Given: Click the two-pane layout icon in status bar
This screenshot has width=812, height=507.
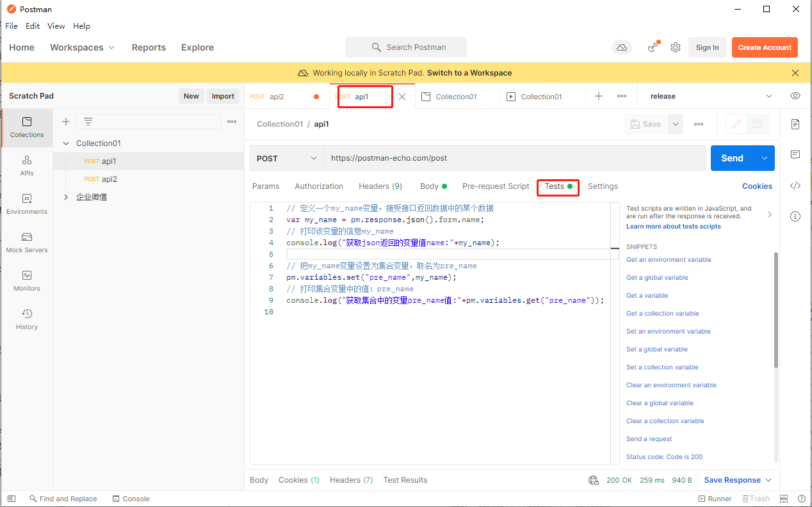Looking at the screenshot, I should coord(784,499).
